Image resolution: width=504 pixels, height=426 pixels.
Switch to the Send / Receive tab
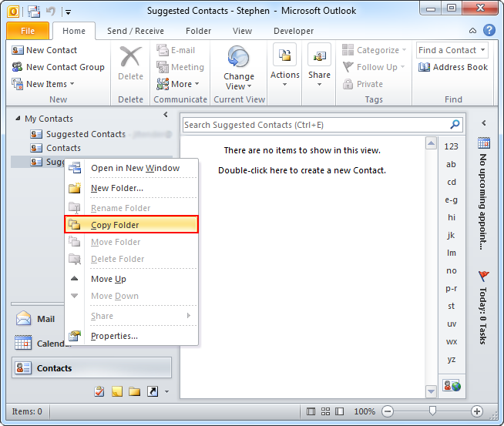136,31
